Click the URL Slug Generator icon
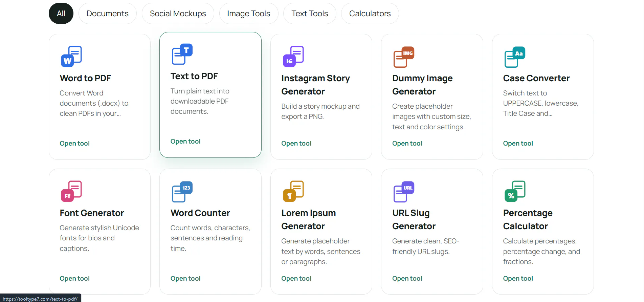This screenshot has width=644, height=302. tap(404, 192)
